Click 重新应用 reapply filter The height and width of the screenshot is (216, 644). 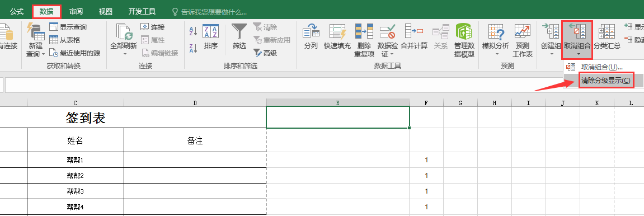pyautogui.click(x=271, y=40)
